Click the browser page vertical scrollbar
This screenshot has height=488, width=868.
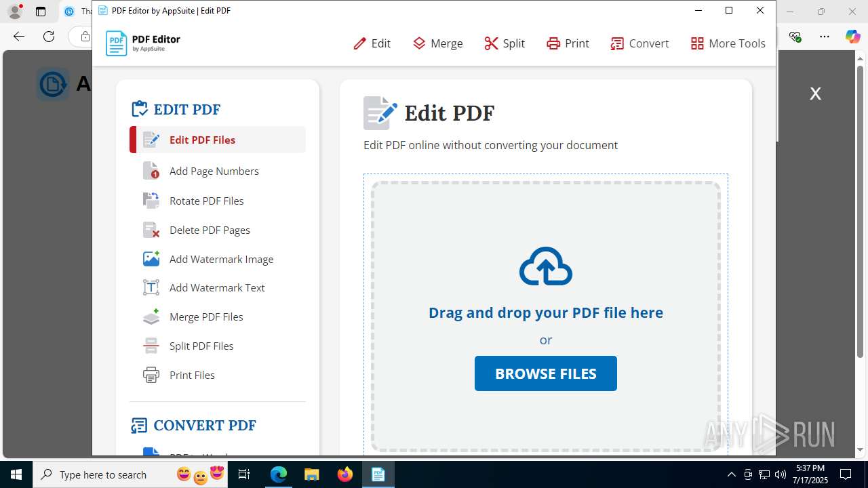[861, 212]
